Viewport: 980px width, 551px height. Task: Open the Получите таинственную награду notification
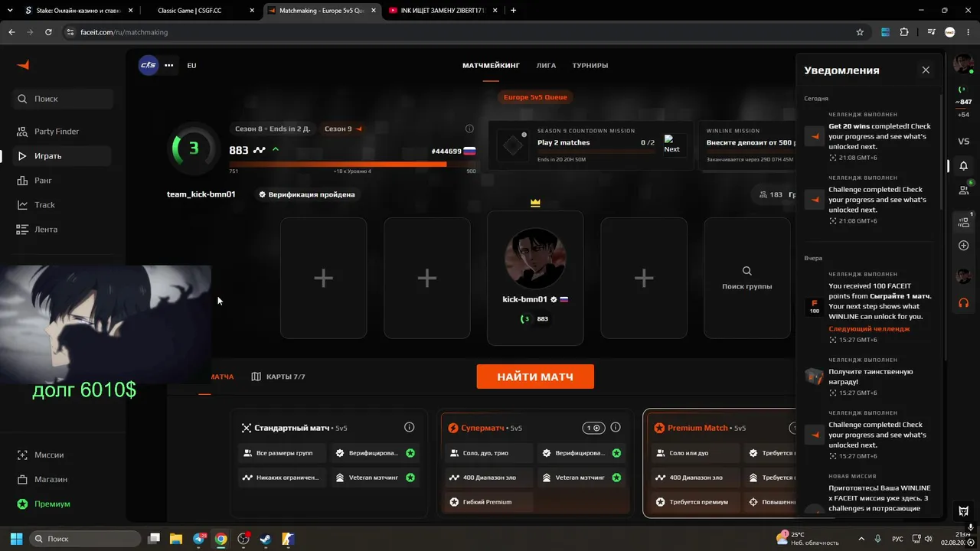pos(869,376)
